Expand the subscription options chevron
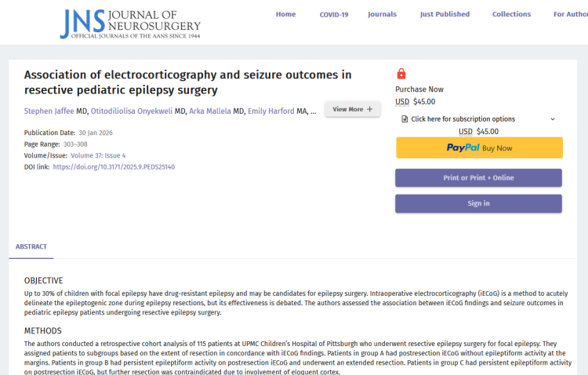 pos(553,119)
